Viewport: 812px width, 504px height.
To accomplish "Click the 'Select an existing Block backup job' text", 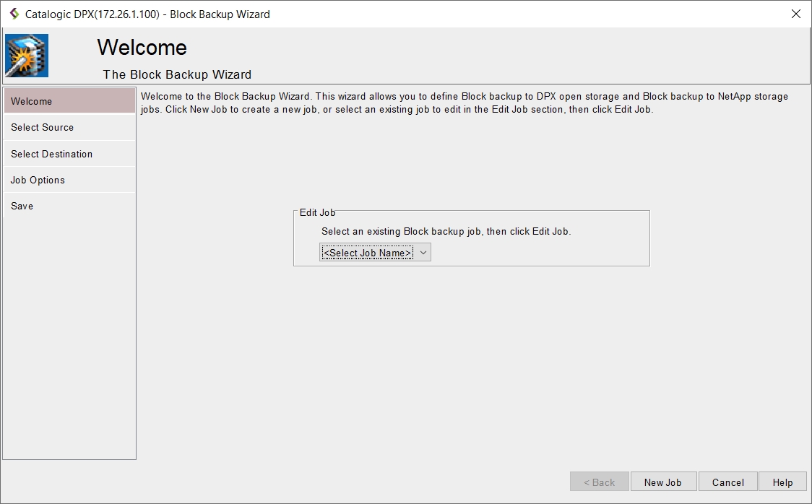I will [446, 232].
